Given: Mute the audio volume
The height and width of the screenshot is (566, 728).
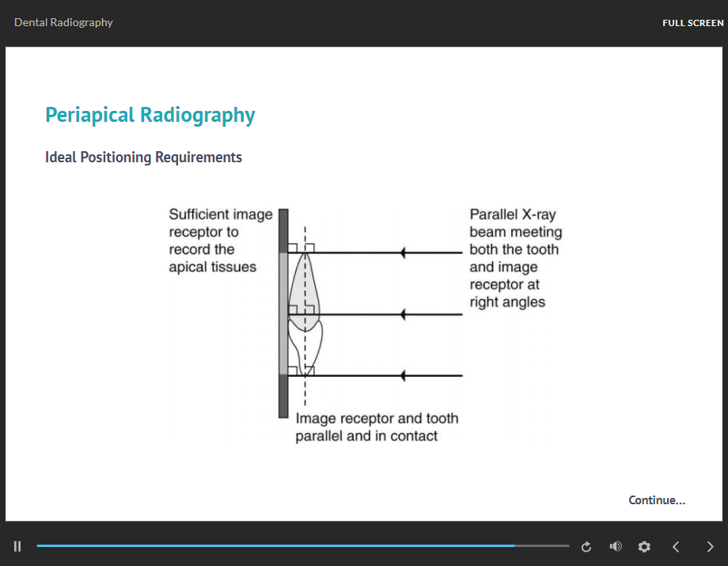Looking at the screenshot, I should pos(616,546).
